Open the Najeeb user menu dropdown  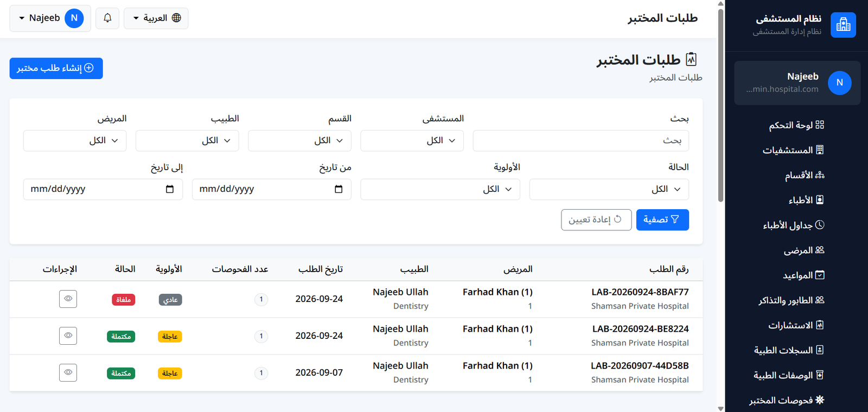coord(50,18)
